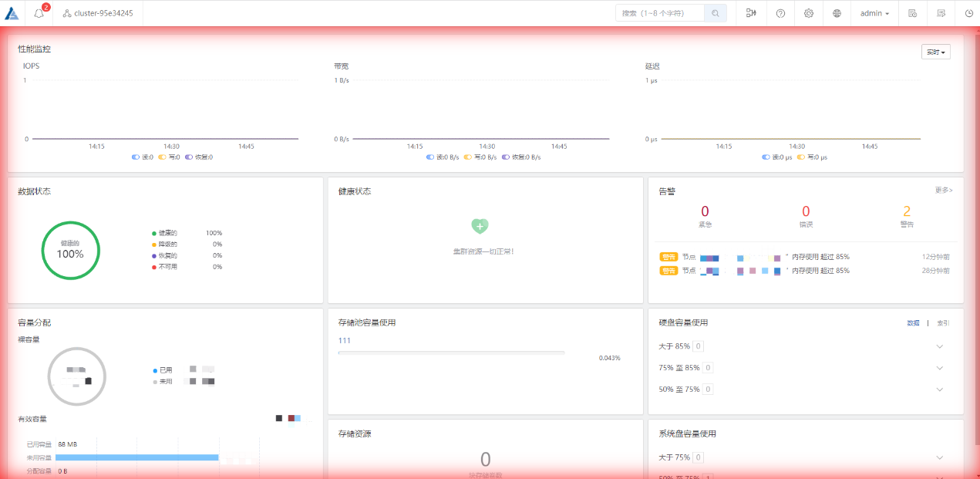Click the 存储池容量使用 progress bar
Viewport: 980px width, 479px height.
click(451, 352)
